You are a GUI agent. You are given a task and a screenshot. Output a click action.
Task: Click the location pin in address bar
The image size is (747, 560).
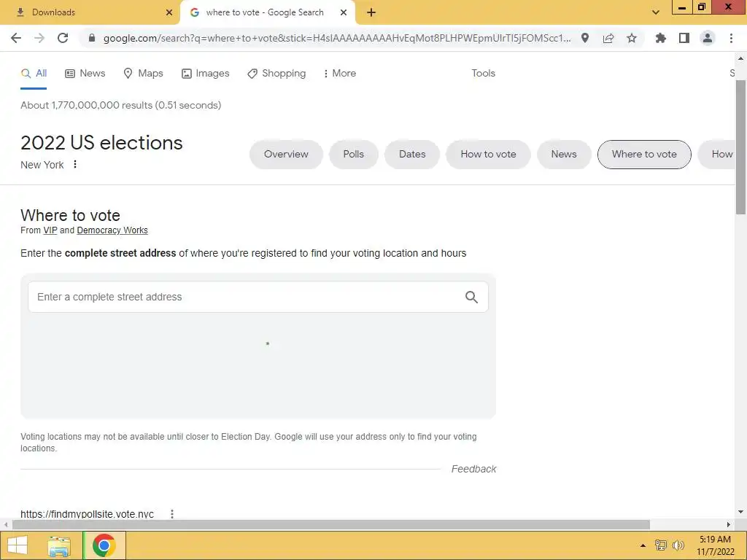pos(585,38)
